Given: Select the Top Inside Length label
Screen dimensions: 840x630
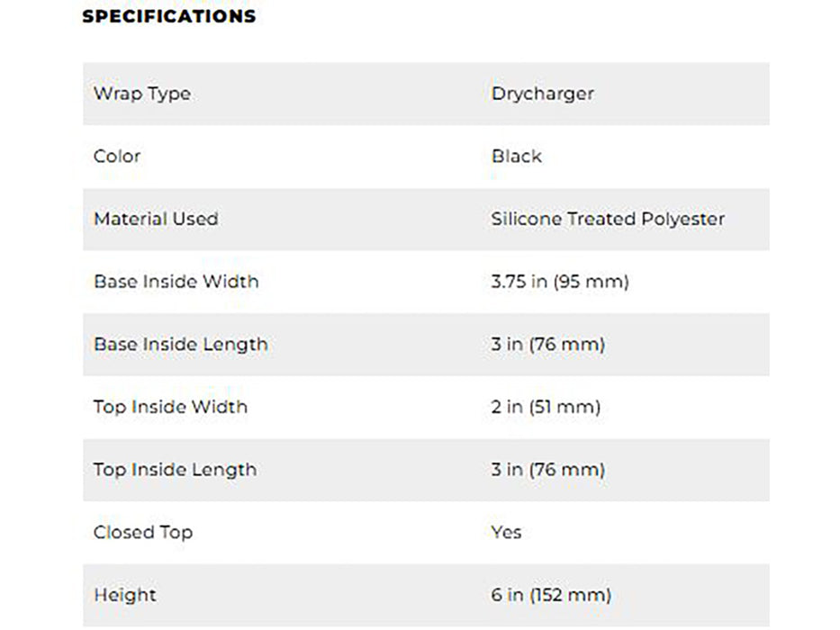Looking at the screenshot, I should click(176, 470).
